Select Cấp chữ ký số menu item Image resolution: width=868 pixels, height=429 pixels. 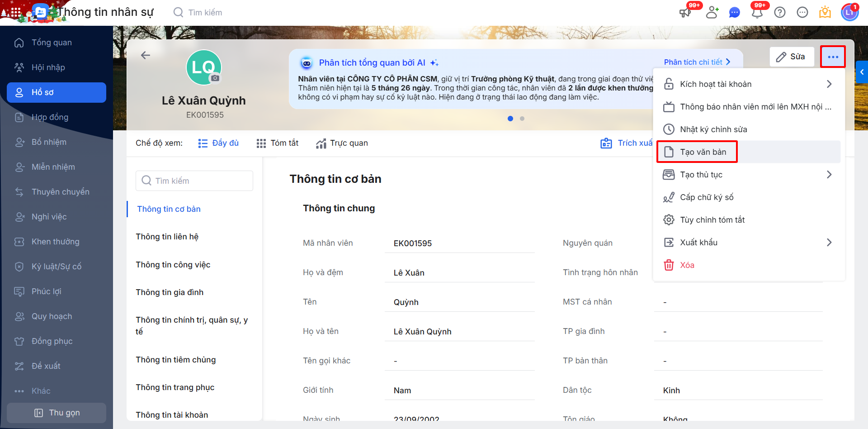tap(749, 197)
